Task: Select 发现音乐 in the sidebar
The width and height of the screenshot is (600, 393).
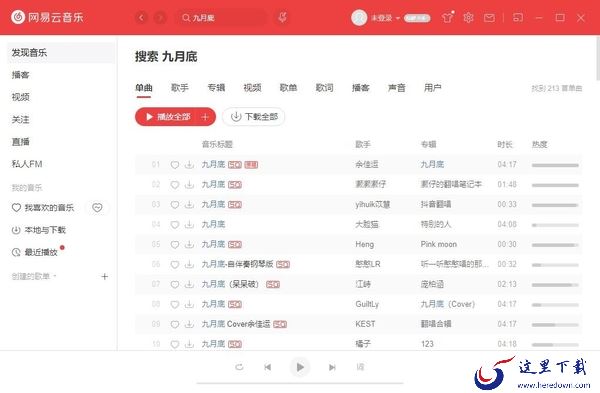Action: [61, 53]
